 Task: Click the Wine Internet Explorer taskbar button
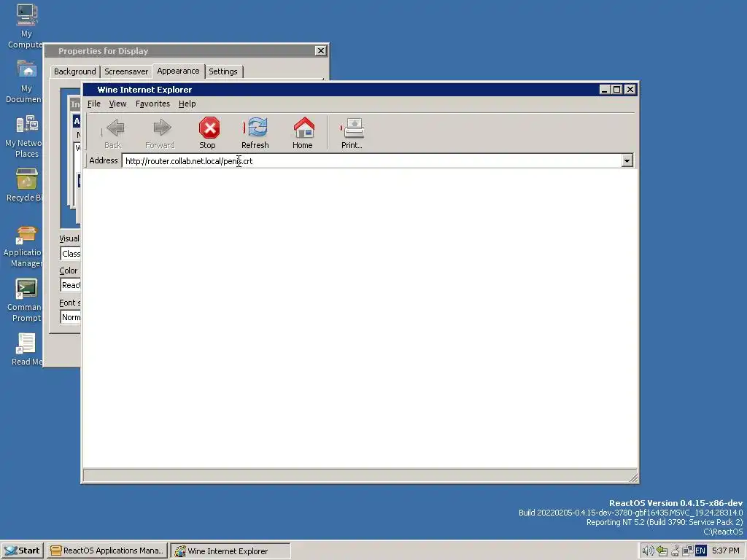tap(231, 551)
